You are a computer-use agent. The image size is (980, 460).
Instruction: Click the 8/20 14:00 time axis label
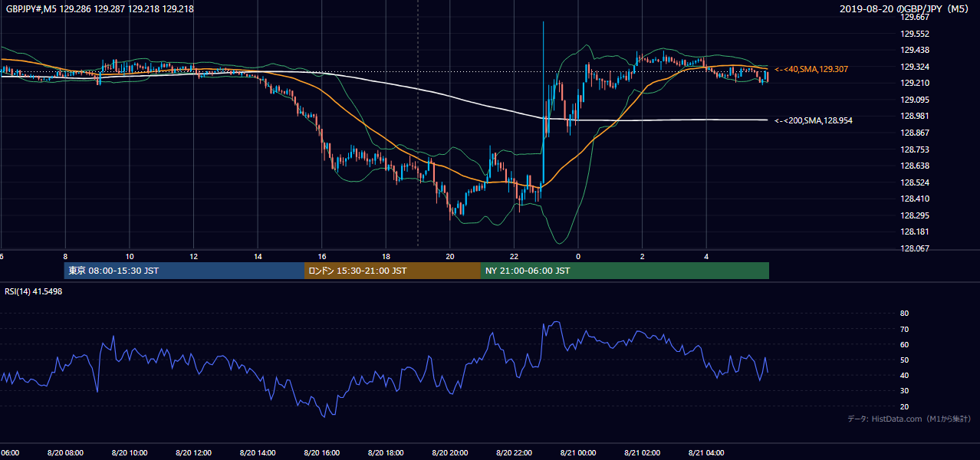(x=258, y=453)
